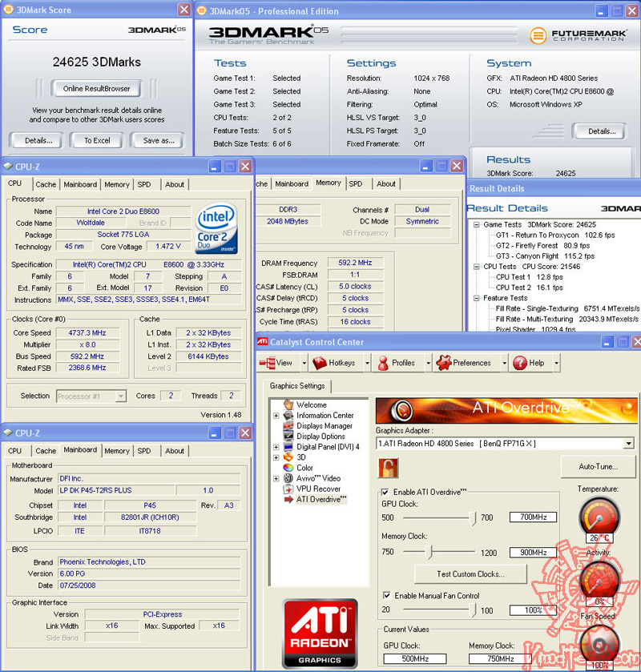Export the score with To Excel
This screenshot has width=641, height=672.
click(97, 141)
